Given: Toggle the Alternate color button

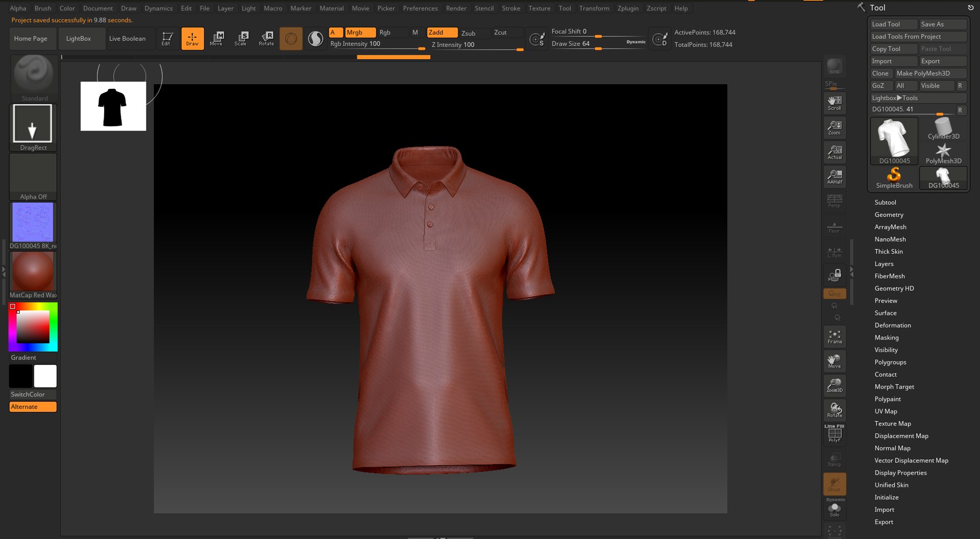Looking at the screenshot, I should pyautogui.click(x=33, y=407).
